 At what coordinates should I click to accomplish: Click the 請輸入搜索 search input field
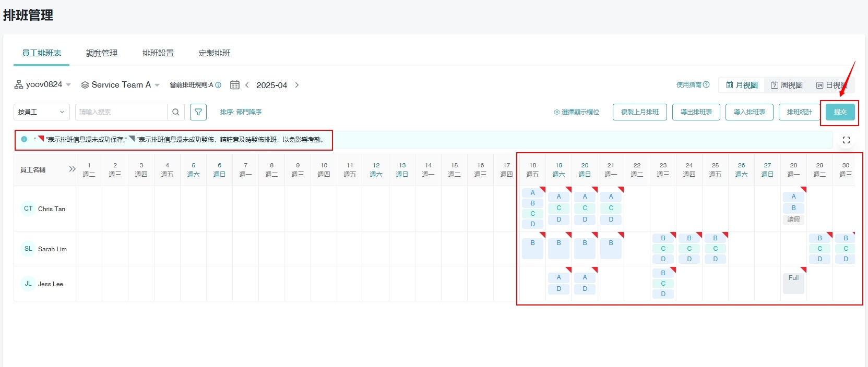click(121, 112)
